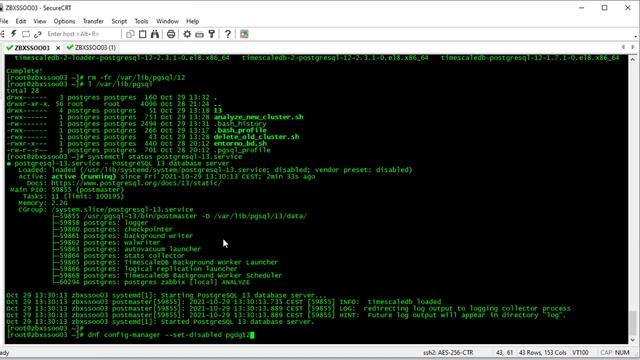Image resolution: width=640 pixels, height=360 pixels.
Task: Click the toolbar overflow arrow at far right
Action: 636,37
